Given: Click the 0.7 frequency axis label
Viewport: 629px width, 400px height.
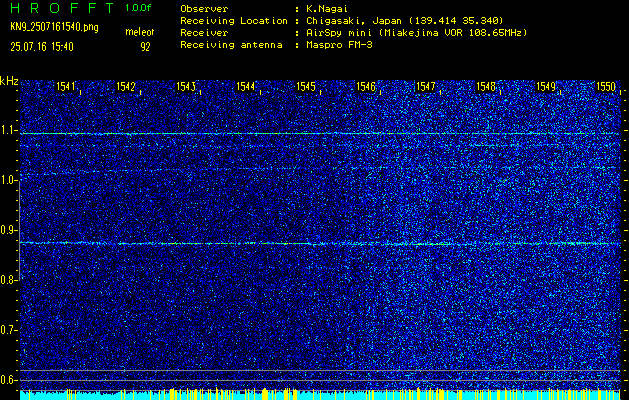Looking at the screenshot, I should pos(7,330).
